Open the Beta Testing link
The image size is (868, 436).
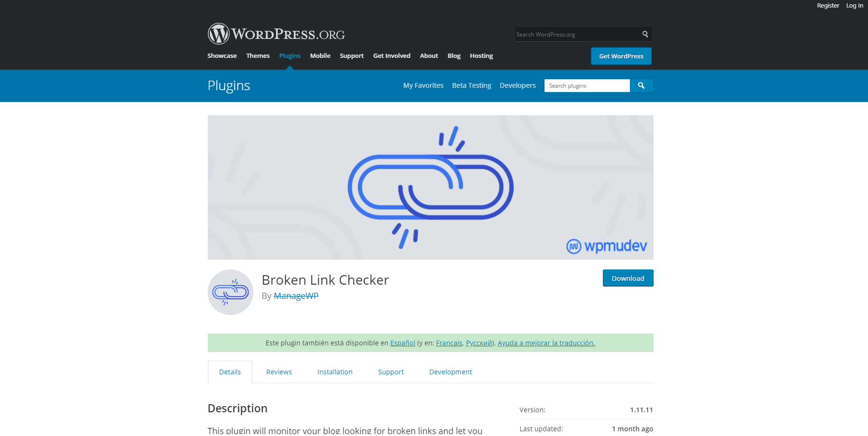[471, 85]
